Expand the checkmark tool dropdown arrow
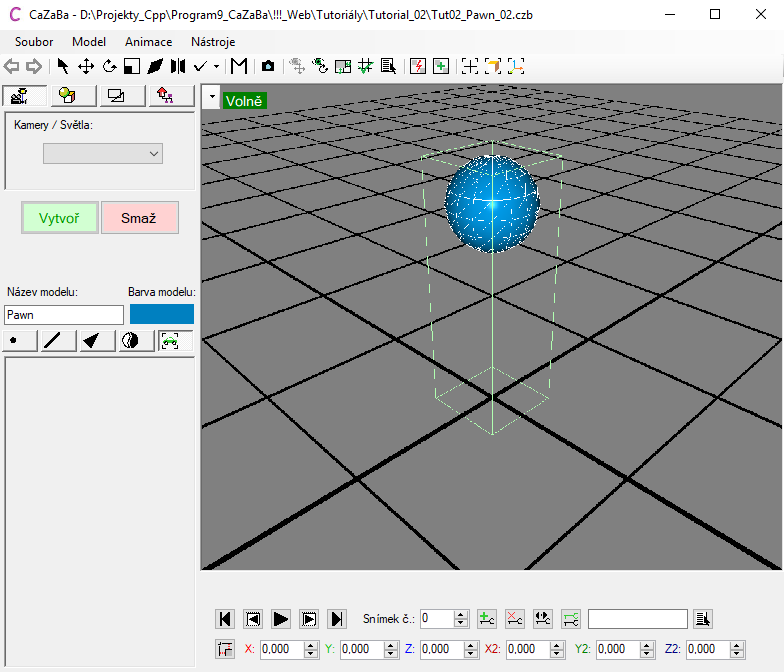 pyautogui.click(x=217, y=67)
